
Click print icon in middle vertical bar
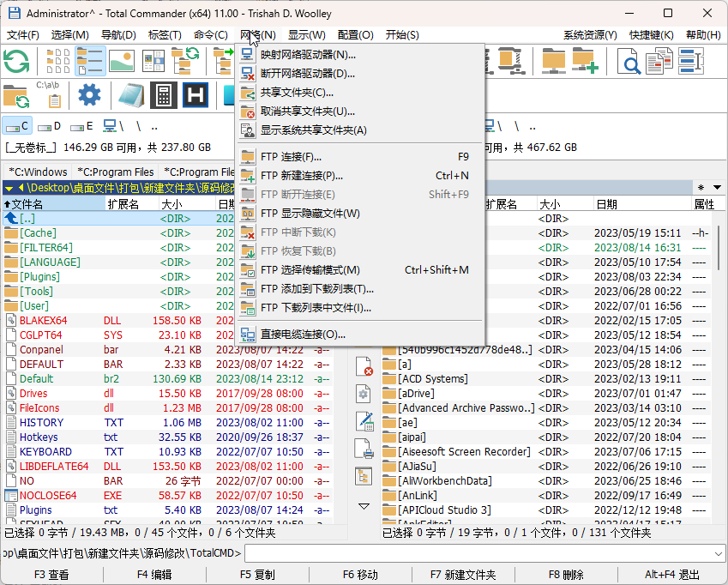coord(364,449)
